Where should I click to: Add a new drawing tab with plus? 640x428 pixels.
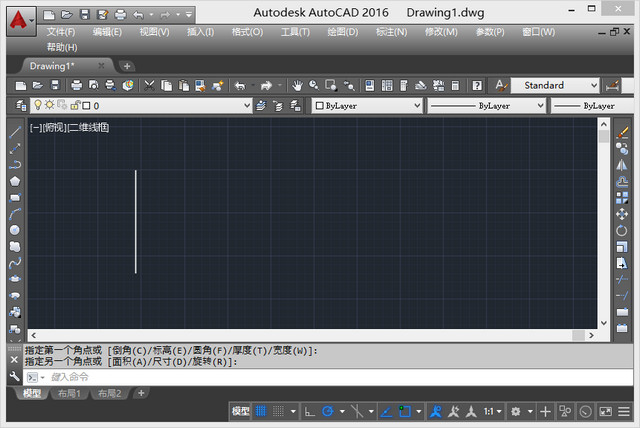tap(127, 66)
